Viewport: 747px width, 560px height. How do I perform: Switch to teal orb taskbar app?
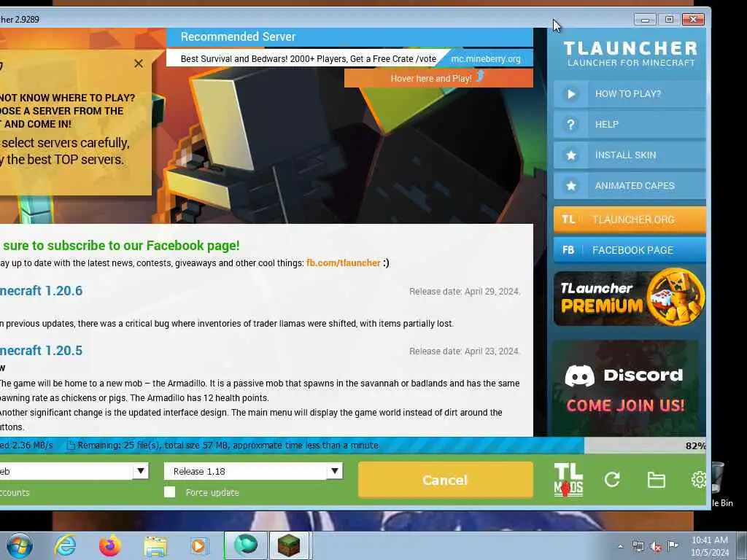point(246,545)
